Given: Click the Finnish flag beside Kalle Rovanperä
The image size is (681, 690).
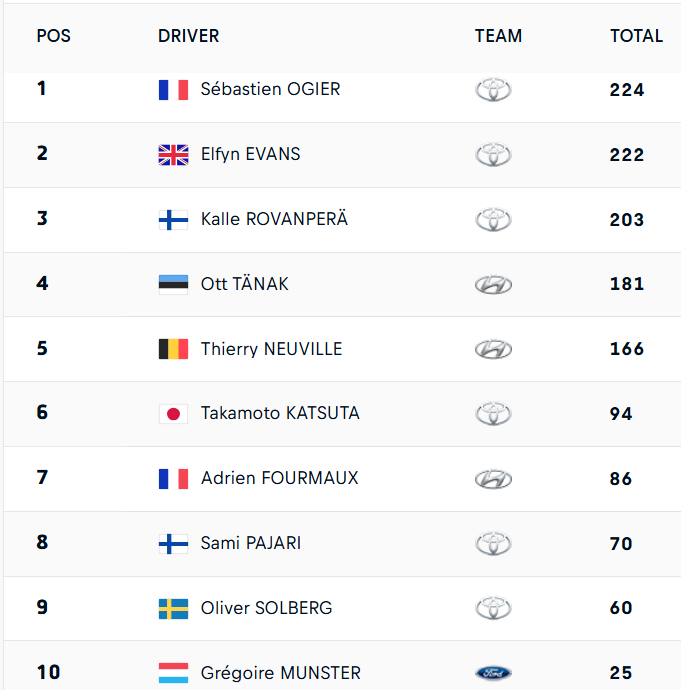Looking at the screenshot, I should click(173, 220).
